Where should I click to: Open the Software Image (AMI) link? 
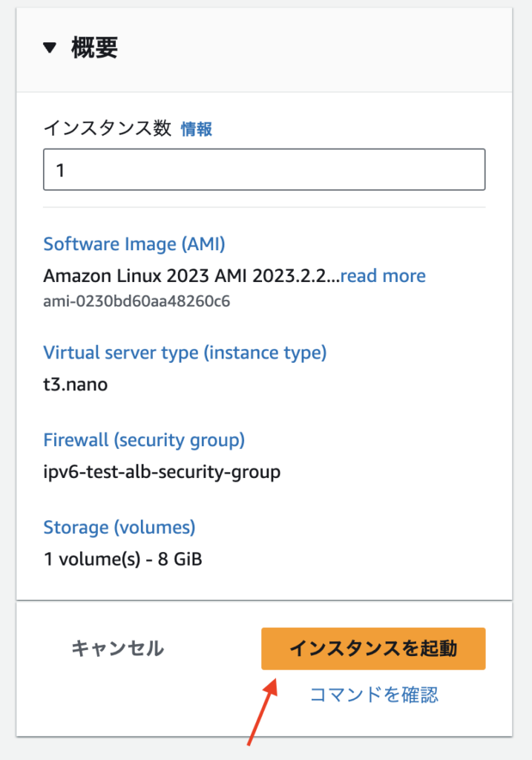click(x=134, y=243)
